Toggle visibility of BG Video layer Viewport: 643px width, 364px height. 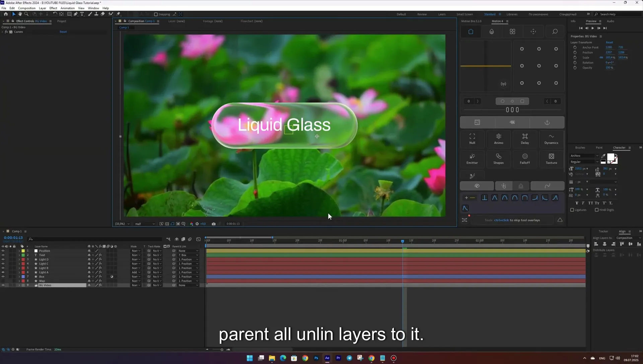tap(3, 285)
